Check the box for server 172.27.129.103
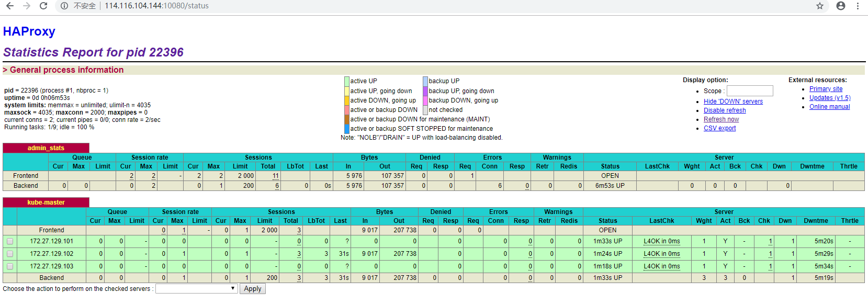The height and width of the screenshot is (304, 868). click(x=10, y=266)
